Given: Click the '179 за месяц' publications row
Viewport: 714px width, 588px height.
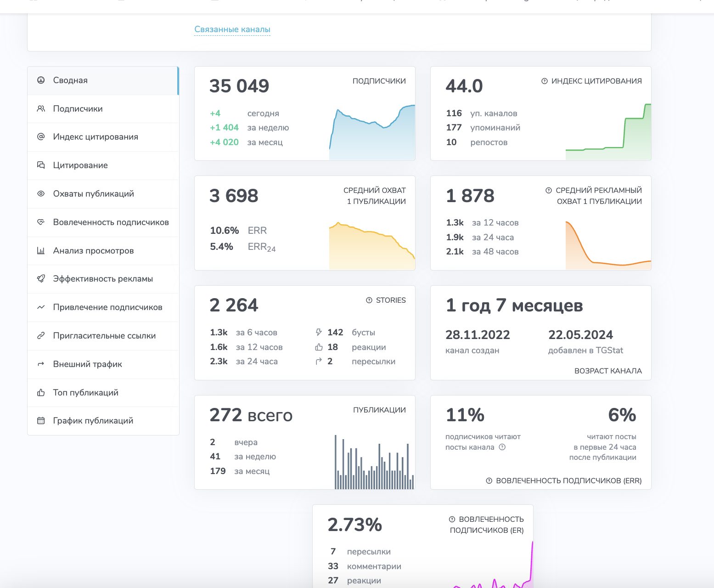Looking at the screenshot, I should pyautogui.click(x=240, y=471).
